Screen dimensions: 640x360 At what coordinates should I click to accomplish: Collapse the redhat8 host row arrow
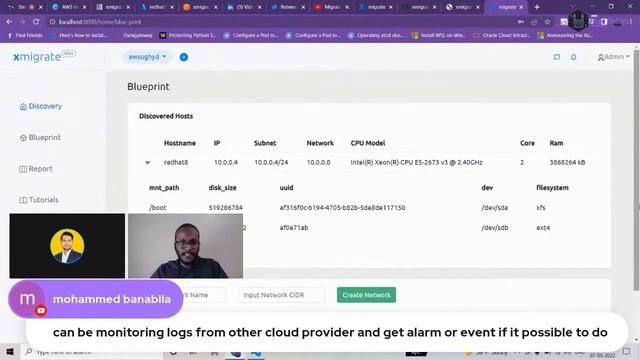pos(148,162)
